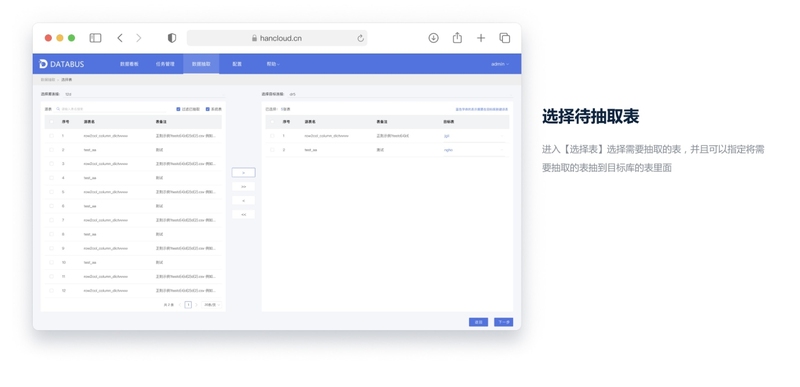Click the DATABUS logo icon

click(x=43, y=64)
